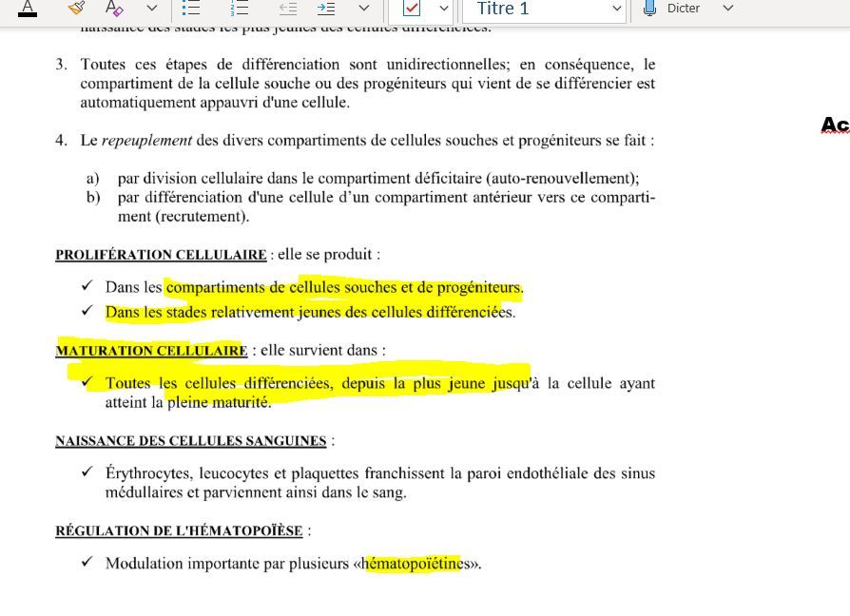This screenshot has width=850, height=616.
Task: Select the format painter brush icon
Action: pos(76,8)
